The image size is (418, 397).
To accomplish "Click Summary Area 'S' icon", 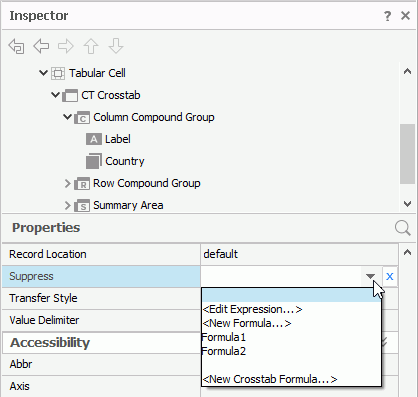I will pos(82,206).
